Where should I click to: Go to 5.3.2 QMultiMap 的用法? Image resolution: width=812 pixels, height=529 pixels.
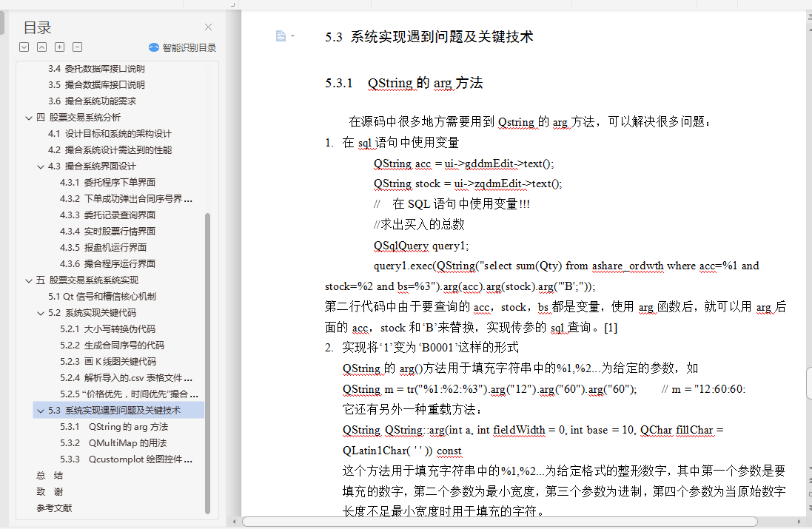point(113,443)
